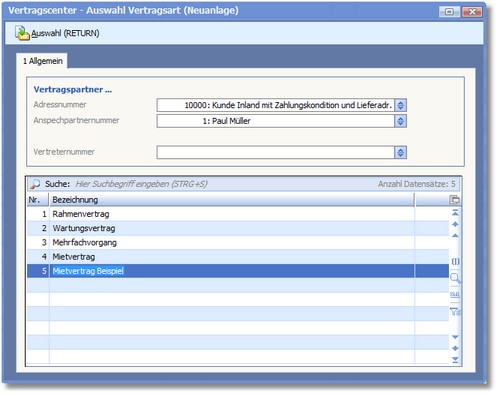Screen dimensions: 497x394
Task: Open the Ansprechpartnernummer selection spinner
Action: click(x=400, y=121)
